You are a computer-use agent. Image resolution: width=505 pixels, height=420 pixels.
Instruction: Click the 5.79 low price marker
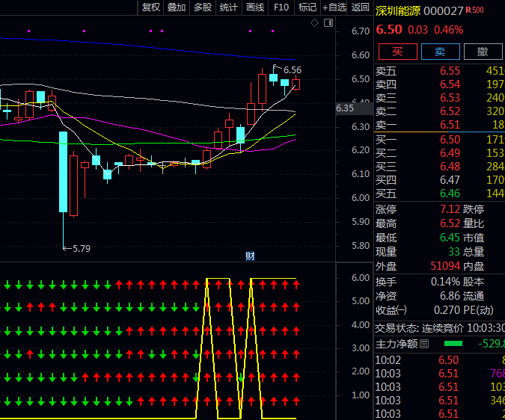coord(81,248)
